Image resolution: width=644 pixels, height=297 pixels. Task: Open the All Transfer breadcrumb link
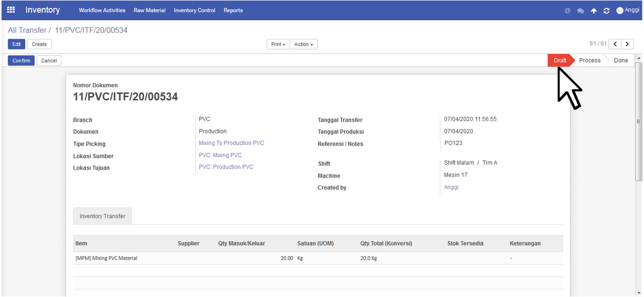pyautogui.click(x=27, y=30)
